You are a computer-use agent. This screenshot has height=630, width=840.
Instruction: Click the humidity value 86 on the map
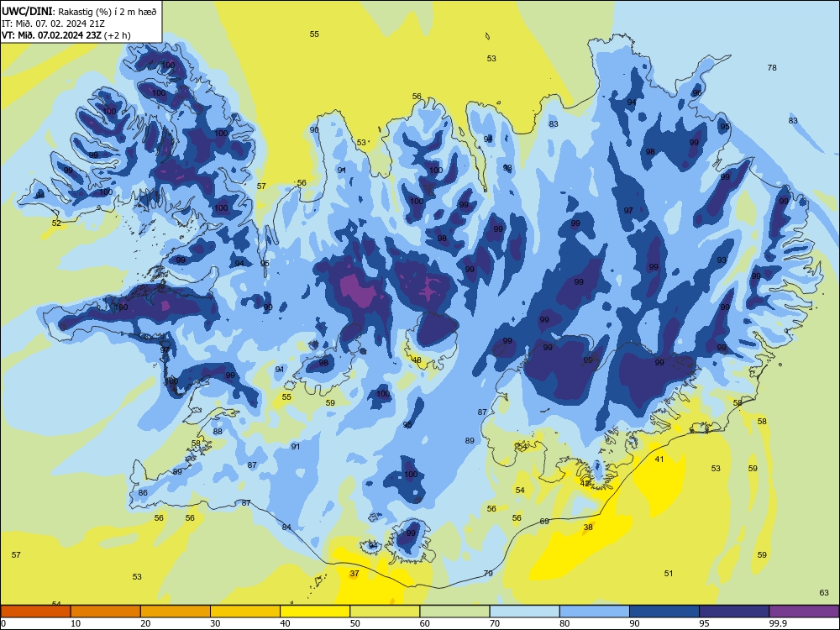pyautogui.click(x=143, y=493)
